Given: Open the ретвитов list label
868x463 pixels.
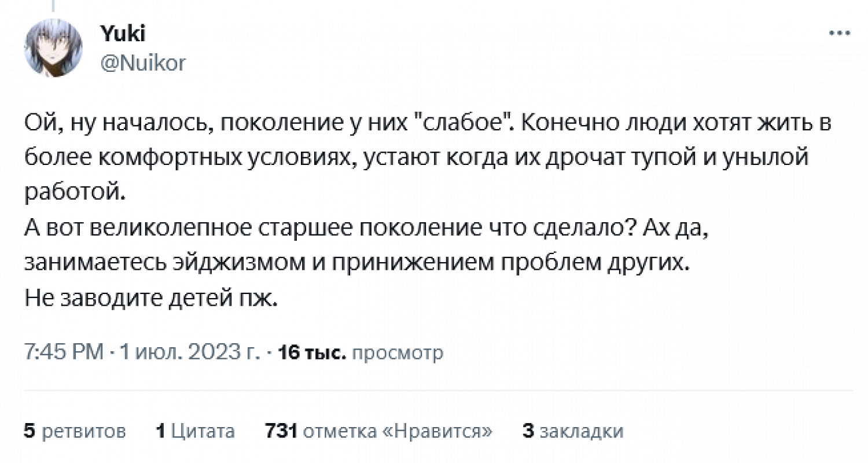Looking at the screenshot, I should click(84, 431).
